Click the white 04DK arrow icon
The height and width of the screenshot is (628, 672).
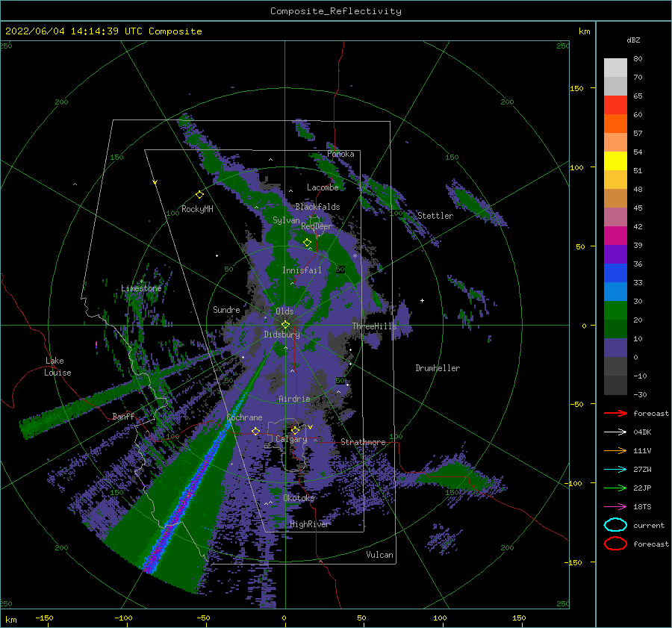coord(615,432)
